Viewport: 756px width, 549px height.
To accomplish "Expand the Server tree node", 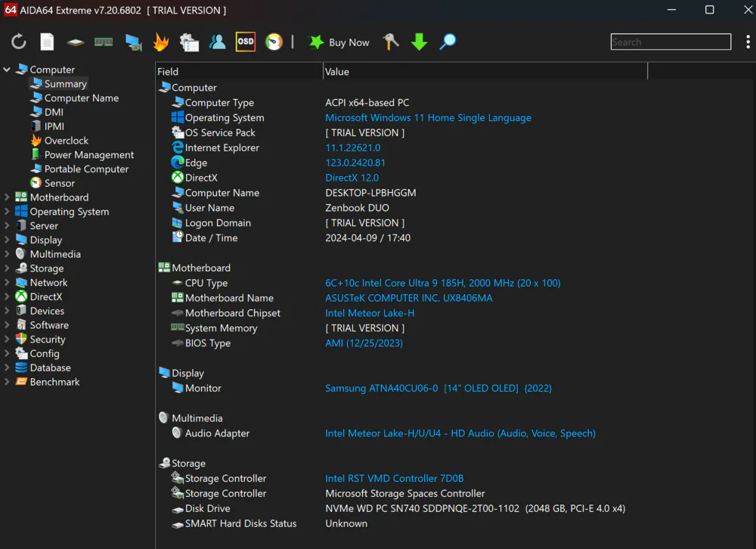I will pos(7,226).
